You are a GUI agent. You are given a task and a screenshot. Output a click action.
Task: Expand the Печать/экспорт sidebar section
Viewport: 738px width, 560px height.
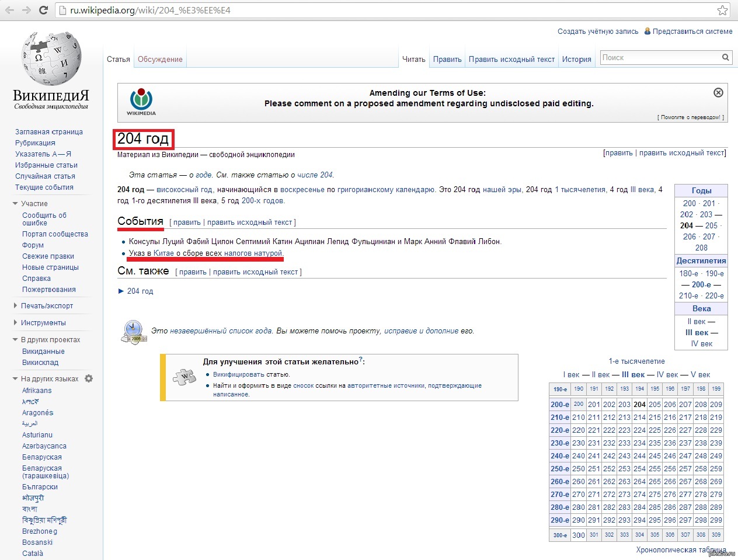pyautogui.click(x=16, y=305)
